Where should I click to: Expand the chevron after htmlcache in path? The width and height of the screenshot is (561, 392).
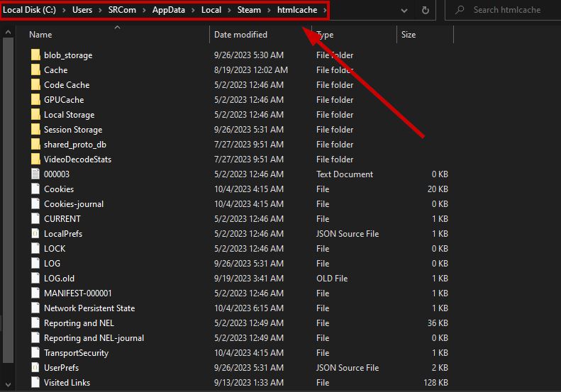(x=326, y=10)
